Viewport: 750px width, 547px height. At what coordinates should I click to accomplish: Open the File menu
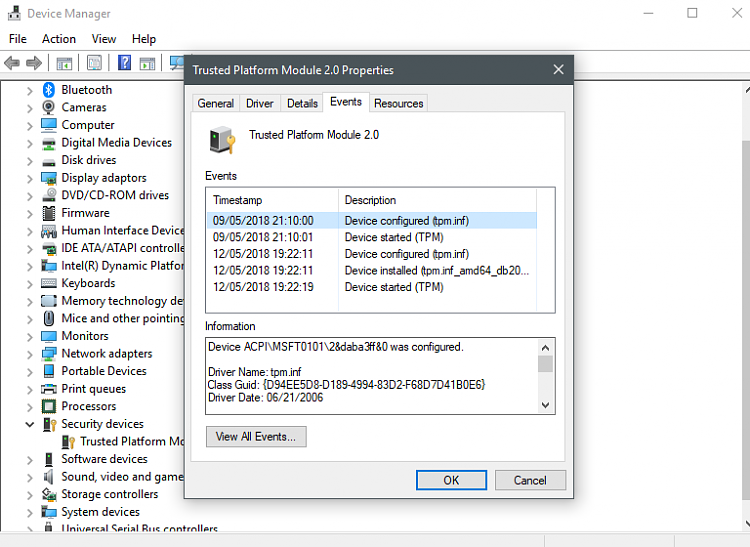tap(18, 39)
